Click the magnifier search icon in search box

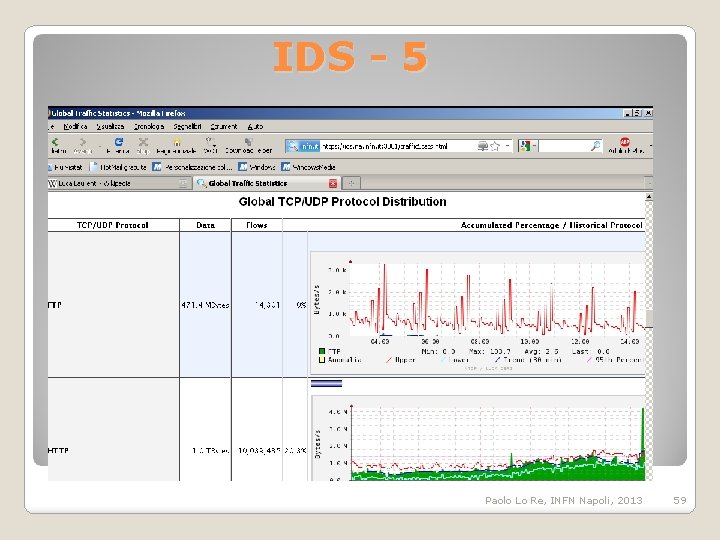[595, 146]
